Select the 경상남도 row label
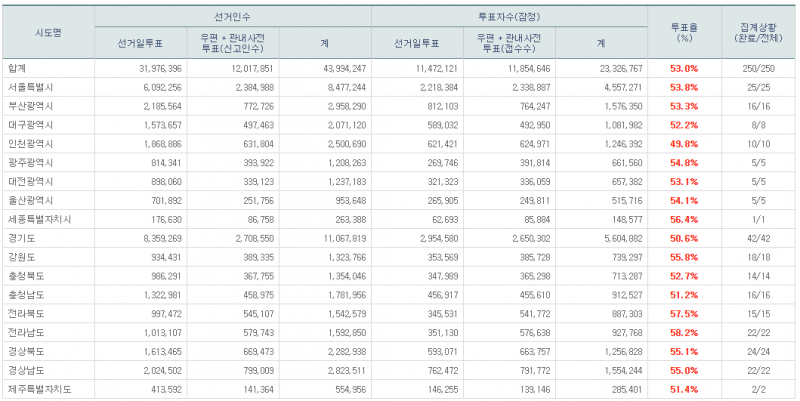The height and width of the screenshot is (401, 800). point(26,370)
